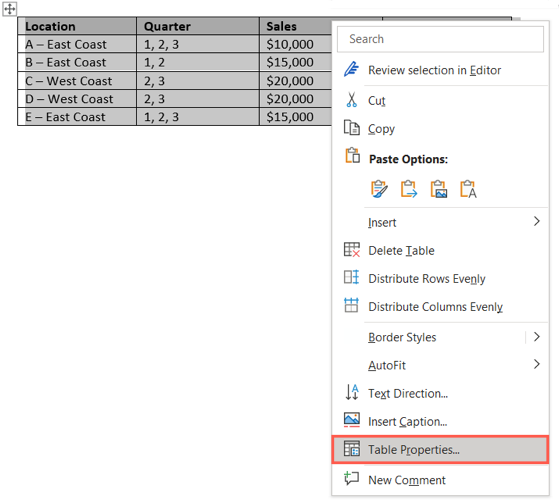Expand the Border Styles submenu arrow
Viewport: 559px width, 500px height.
pos(537,337)
